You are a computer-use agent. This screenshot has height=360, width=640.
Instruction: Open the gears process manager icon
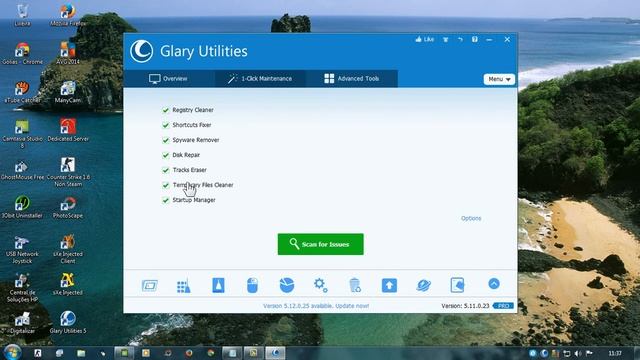point(320,285)
